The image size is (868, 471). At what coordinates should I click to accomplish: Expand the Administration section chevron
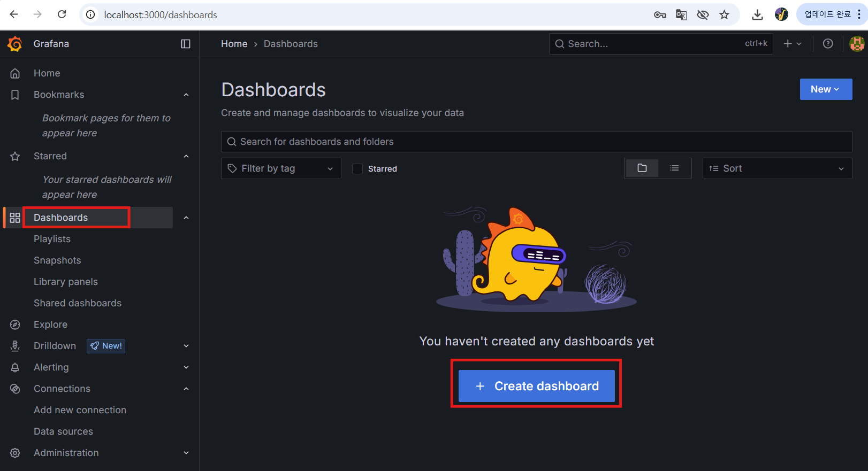click(186, 453)
